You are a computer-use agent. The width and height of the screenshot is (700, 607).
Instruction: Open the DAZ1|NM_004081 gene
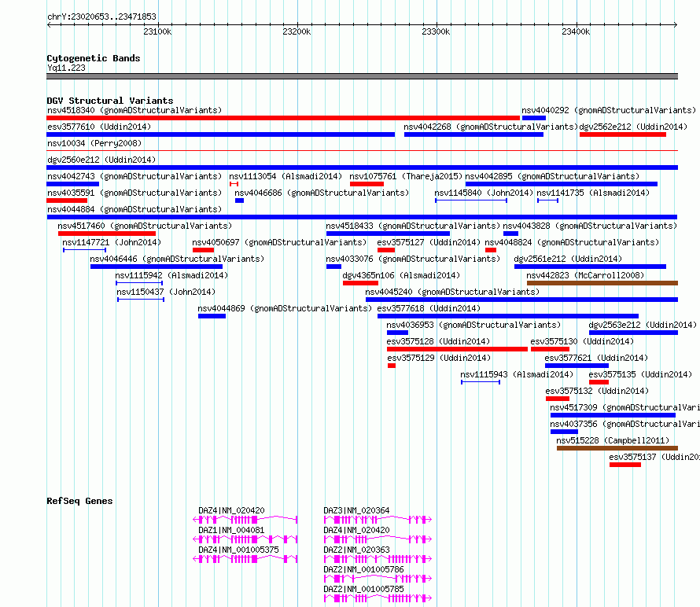[x=231, y=530]
